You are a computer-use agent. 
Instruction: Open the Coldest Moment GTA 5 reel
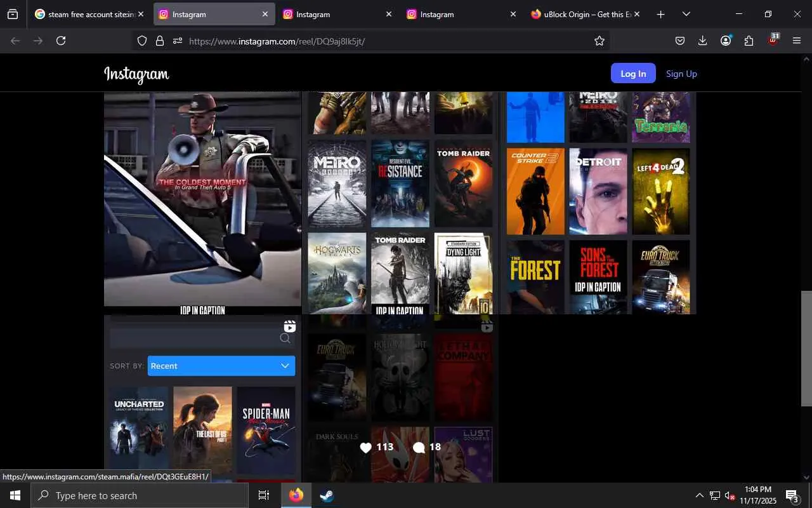202,203
